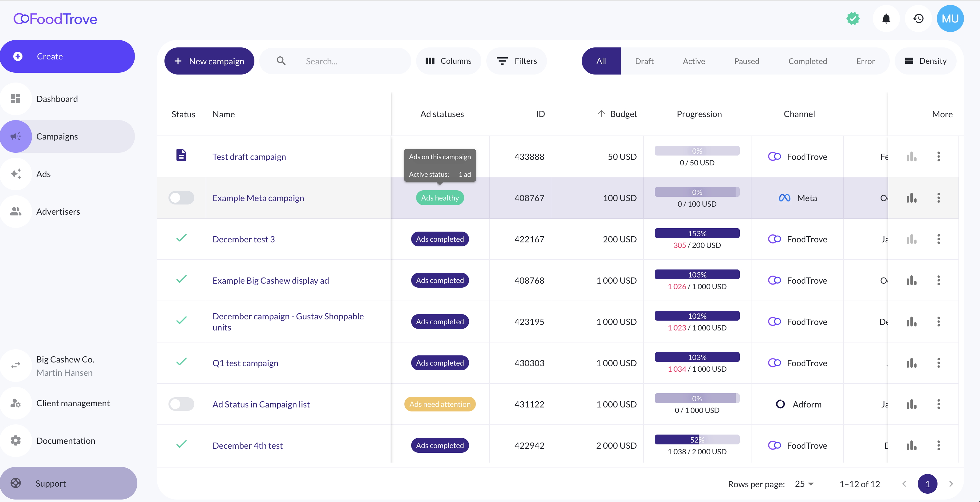This screenshot has width=980, height=502.
Task: Switch to the Paused tab
Action: (747, 61)
